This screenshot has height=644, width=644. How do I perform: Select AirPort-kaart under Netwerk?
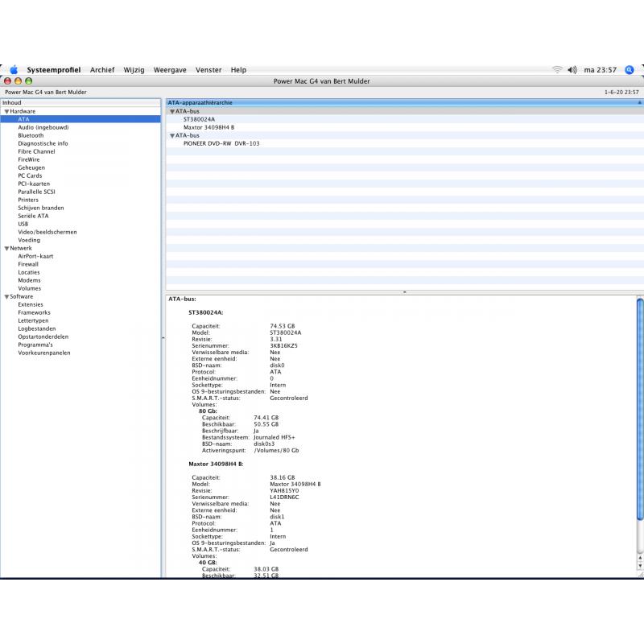tap(35, 256)
